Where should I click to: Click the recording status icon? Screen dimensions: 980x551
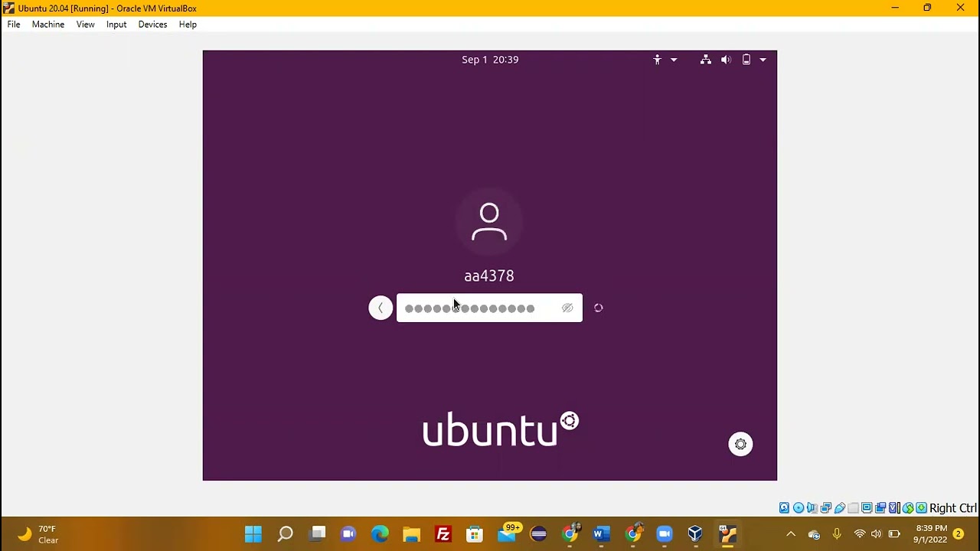point(880,508)
